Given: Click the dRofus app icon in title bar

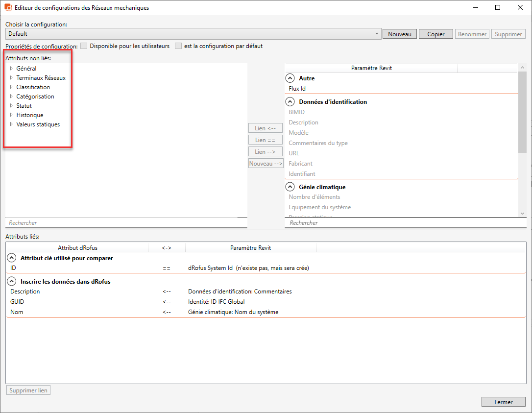Looking at the screenshot, I should click(8, 8).
